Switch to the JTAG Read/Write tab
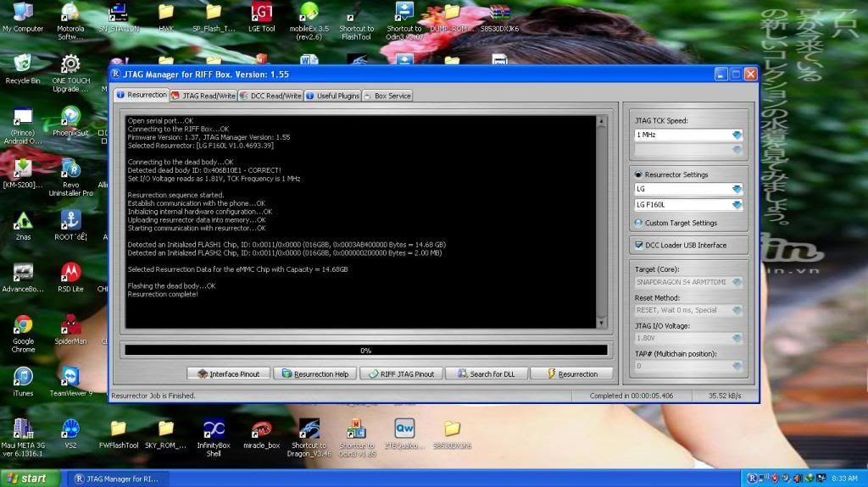 [203, 96]
